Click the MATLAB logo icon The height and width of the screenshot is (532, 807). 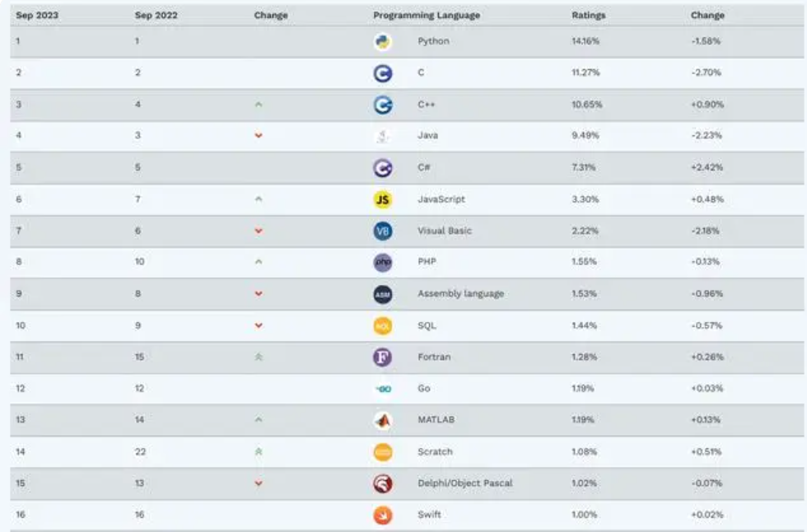point(382,420)
